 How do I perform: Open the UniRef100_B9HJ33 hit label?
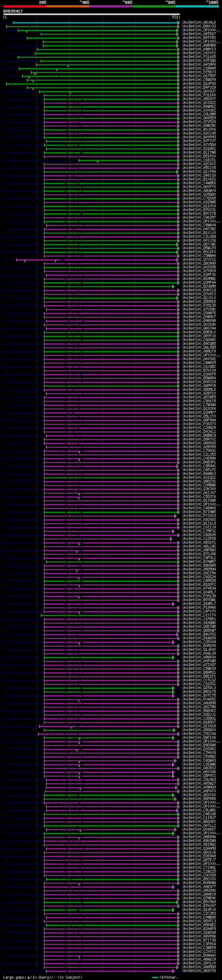pyautogui.click(x=199, y=26)
